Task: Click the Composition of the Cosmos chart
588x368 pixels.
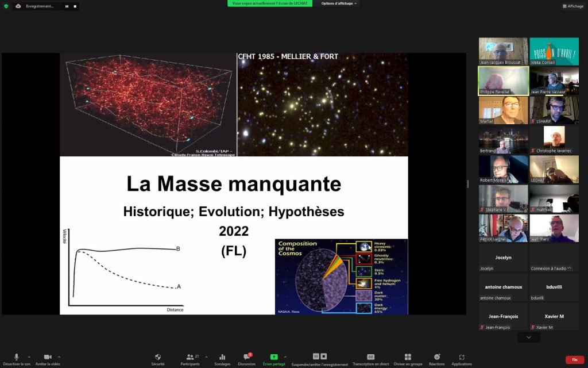Action: [x=341, y=277]
